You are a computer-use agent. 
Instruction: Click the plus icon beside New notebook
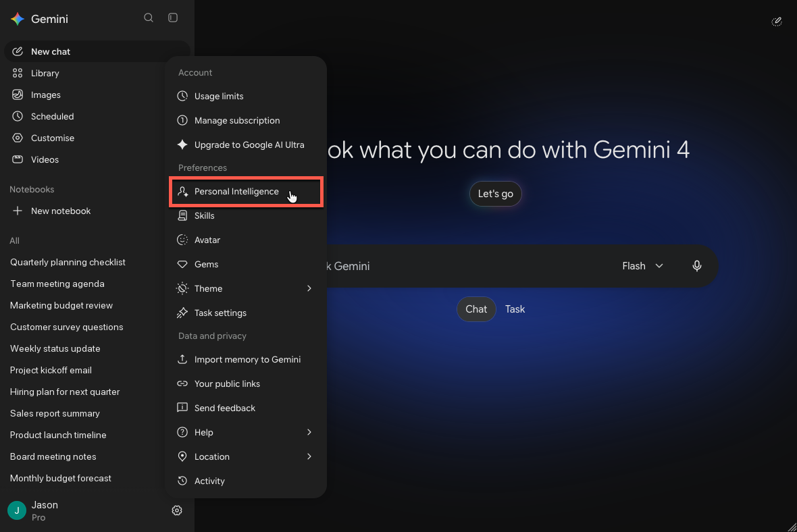pos(18,211)
